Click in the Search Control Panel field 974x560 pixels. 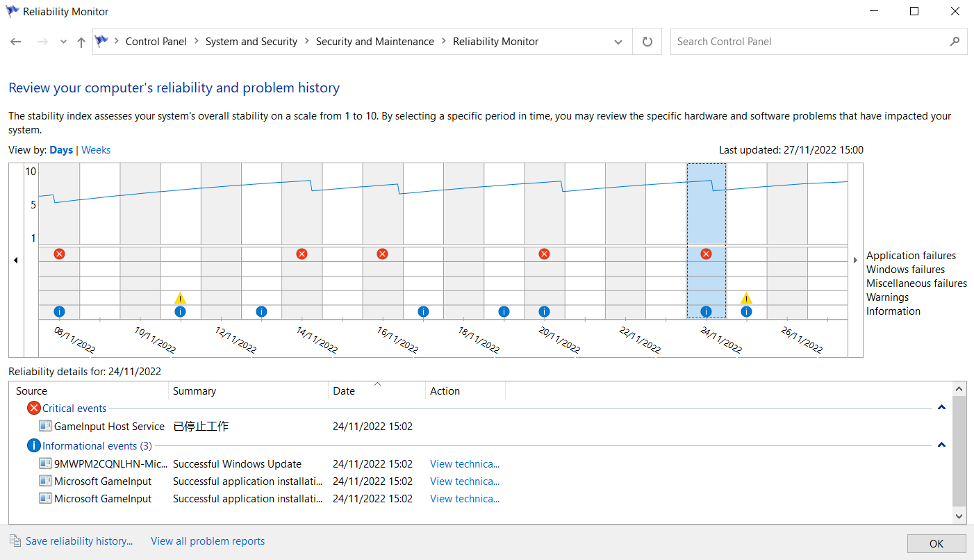coord(809,42)
